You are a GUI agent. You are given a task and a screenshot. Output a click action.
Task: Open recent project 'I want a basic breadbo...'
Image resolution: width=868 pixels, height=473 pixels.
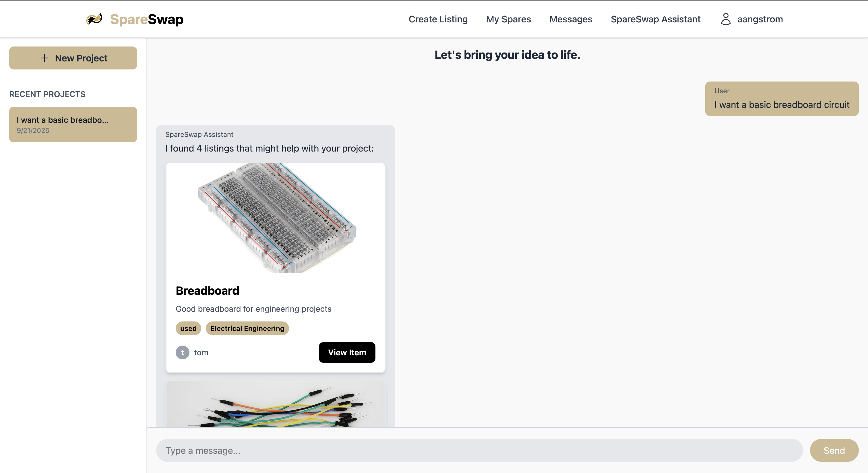73,125
